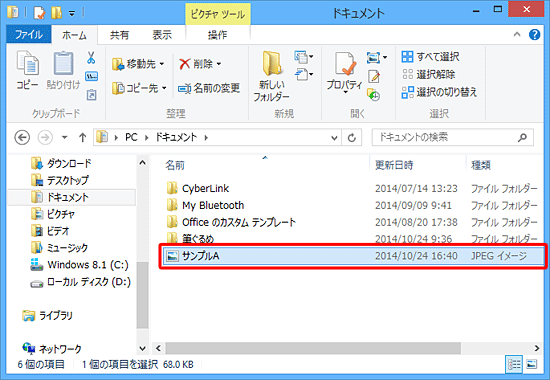Screen dimensions: 550x380
Task: Click the Copy (コピー) ribbon icon
Action: (x=27, y=70)
